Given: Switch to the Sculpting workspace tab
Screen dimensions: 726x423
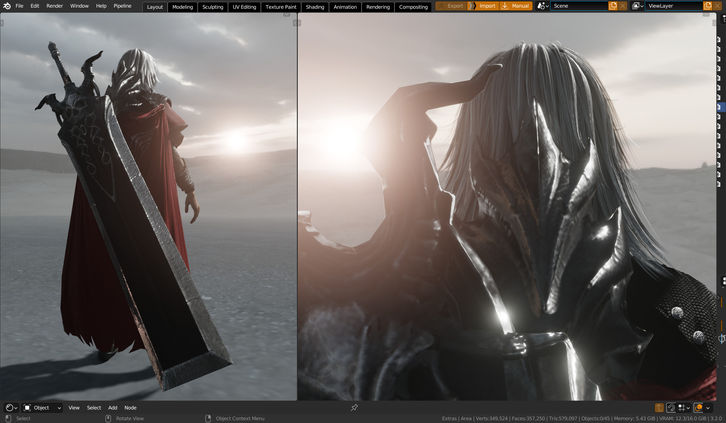Looking at the screenshot, I should (213, 7).
